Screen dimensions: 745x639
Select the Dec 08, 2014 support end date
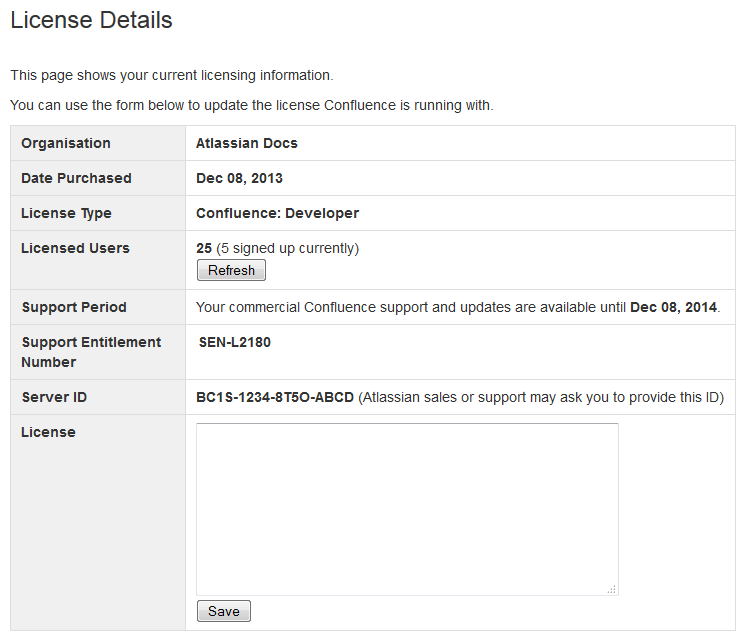tap(673, 307)
